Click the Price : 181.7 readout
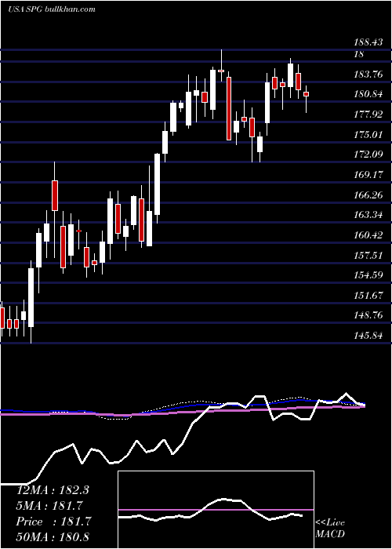 [53, 522]
